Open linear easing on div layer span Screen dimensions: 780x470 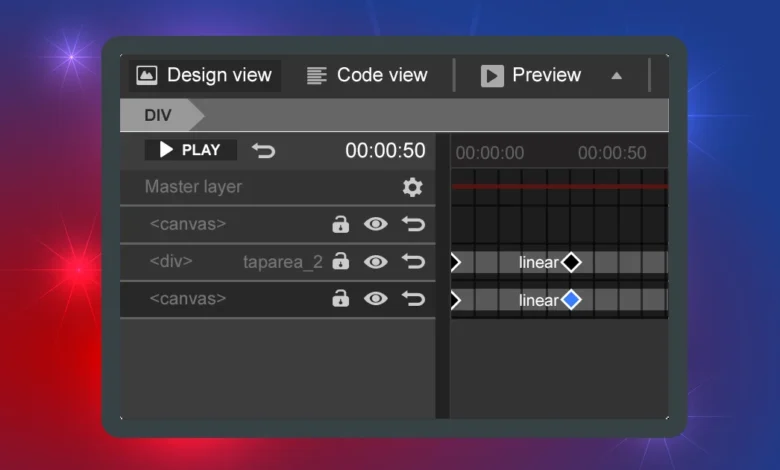538,262
